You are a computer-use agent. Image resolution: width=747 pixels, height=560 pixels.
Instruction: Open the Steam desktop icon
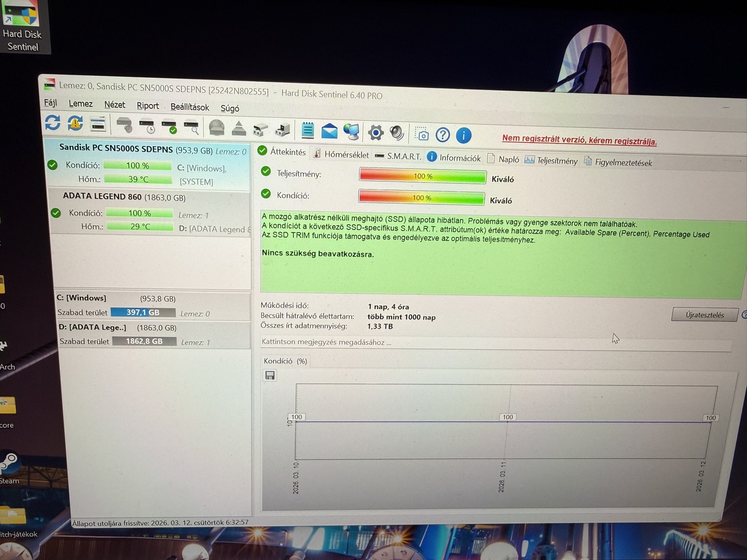pos(9,469)
